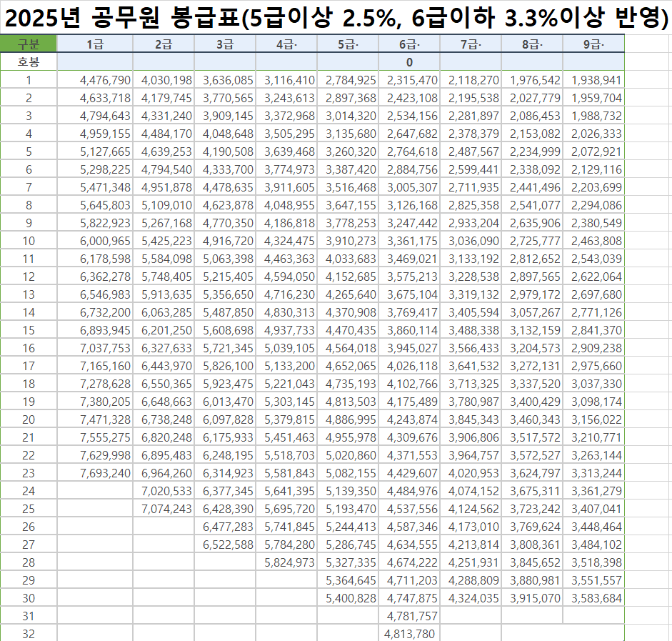Select cell with value 5,127,665

(x=95, y=151)
